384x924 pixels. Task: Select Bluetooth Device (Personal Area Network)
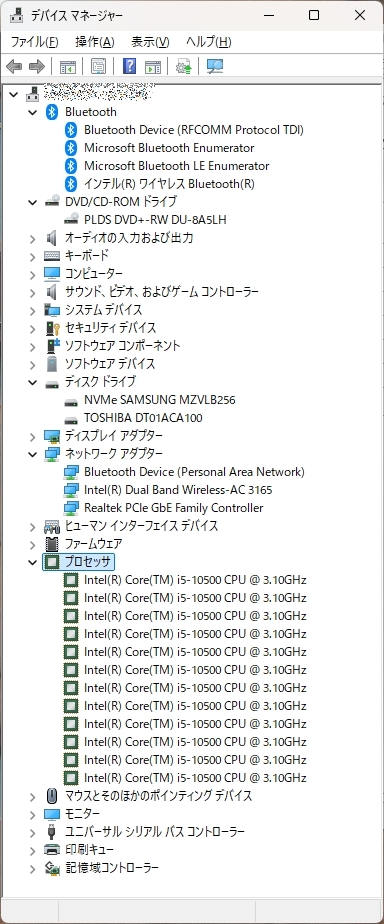[194, 472]
